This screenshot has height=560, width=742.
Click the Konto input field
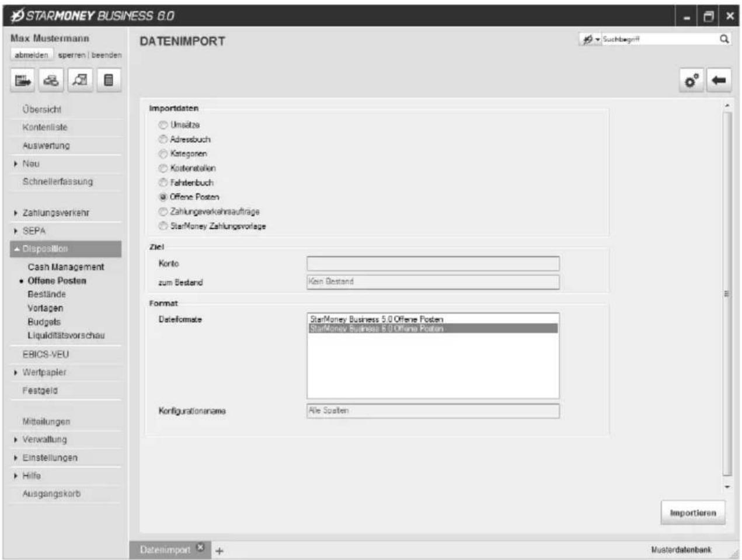pyautogui.click(x=433, y=264)
